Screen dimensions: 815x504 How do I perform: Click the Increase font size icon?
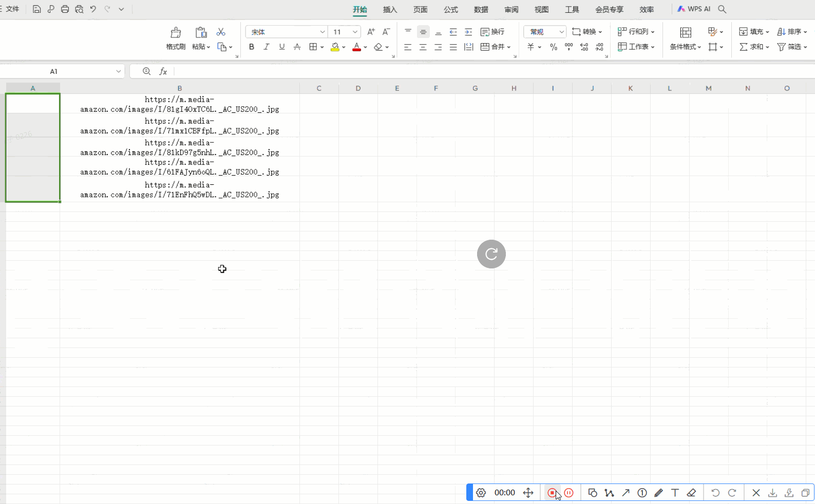pos(371,32)
